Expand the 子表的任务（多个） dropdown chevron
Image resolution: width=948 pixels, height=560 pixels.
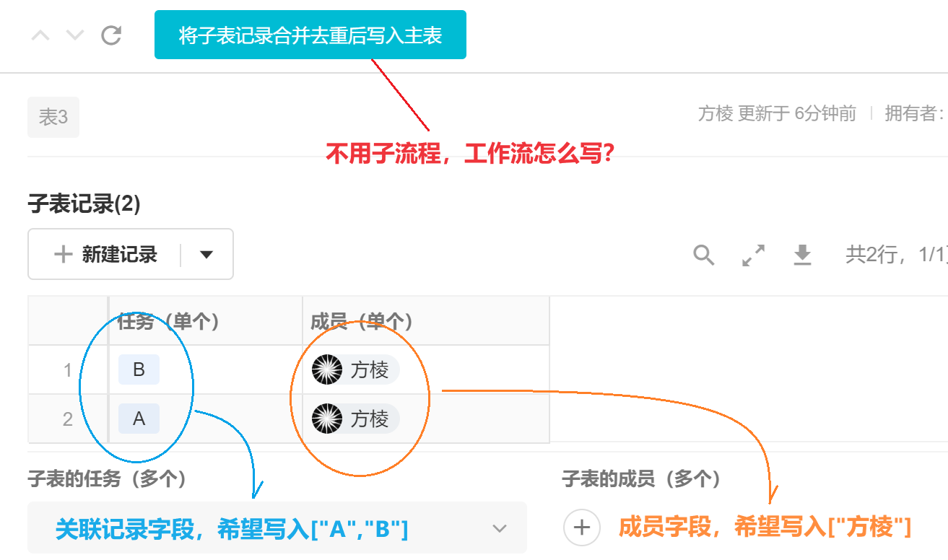coord(500,528)
